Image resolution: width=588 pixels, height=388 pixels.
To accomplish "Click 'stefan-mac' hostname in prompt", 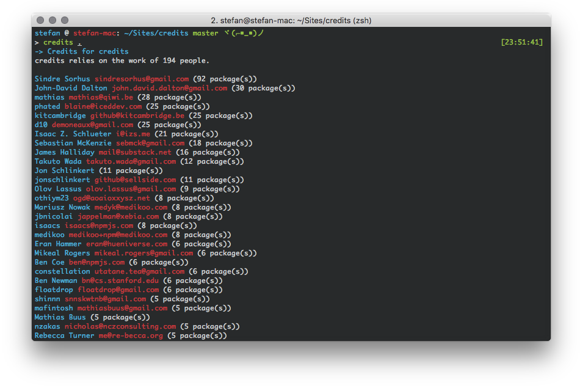I will pos(95,33).
